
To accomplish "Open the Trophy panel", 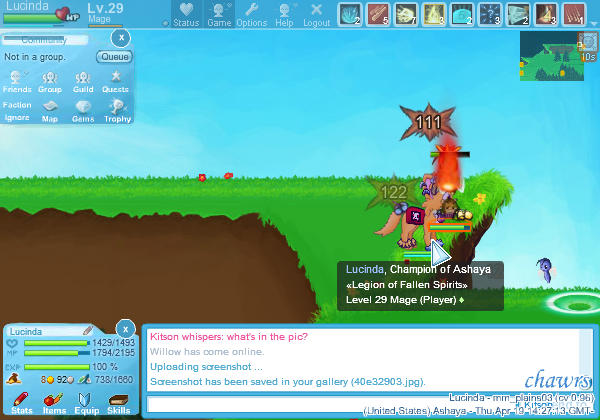I will tap(117, 112).
